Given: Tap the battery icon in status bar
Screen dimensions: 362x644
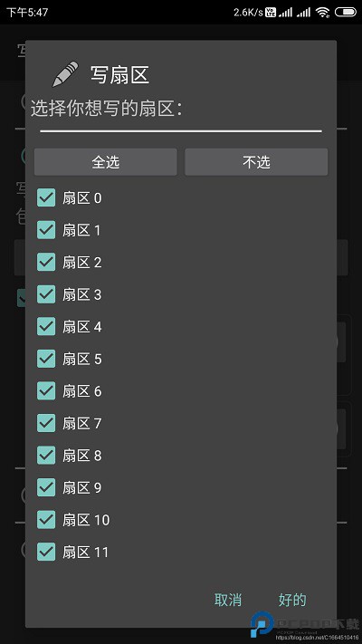Looking at the screenshot, I should coord(345,13).
